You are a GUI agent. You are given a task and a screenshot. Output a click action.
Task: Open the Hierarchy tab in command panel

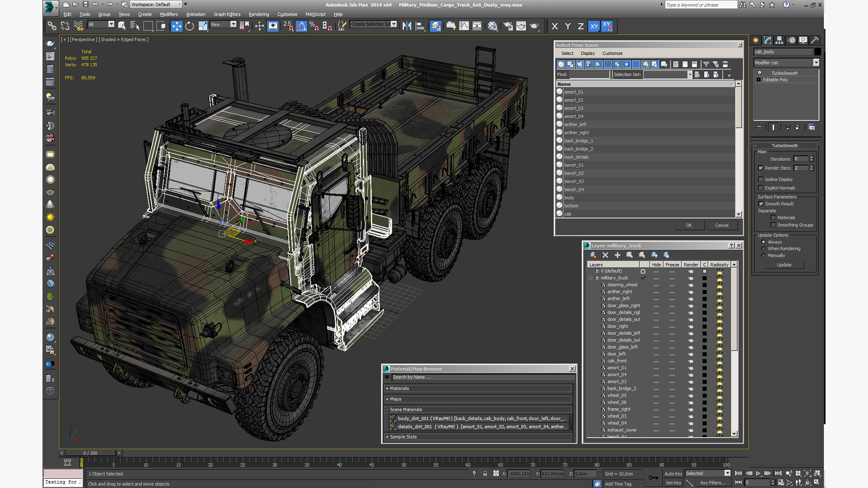[779, 40]
